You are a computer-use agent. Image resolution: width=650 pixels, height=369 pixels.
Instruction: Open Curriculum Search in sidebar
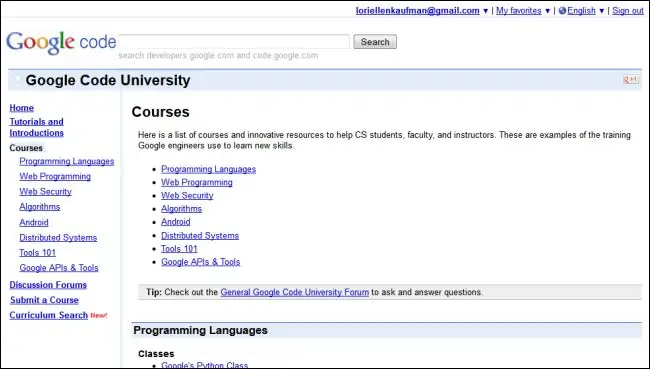[x=49, y=315]
